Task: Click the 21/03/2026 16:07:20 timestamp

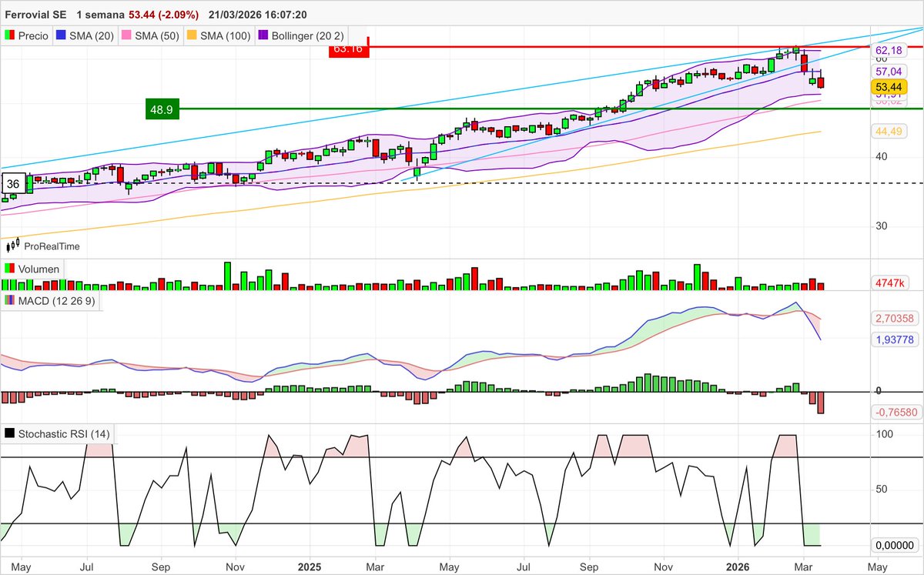Action: (258, 15)
